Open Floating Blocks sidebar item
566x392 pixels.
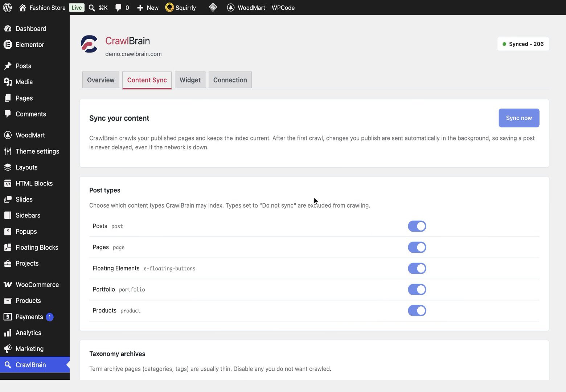click(35, 248)
